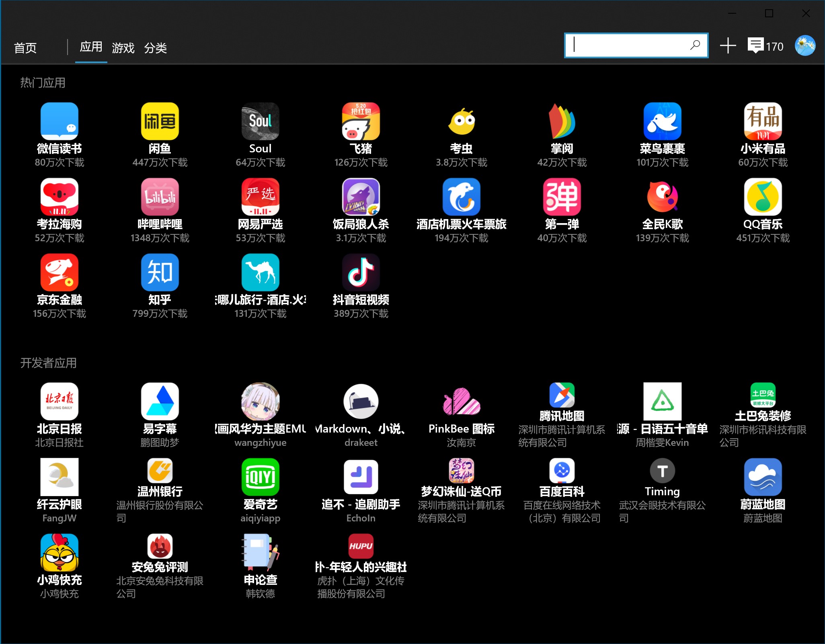Click the 腾讯地图 app icon

point(562,395)
